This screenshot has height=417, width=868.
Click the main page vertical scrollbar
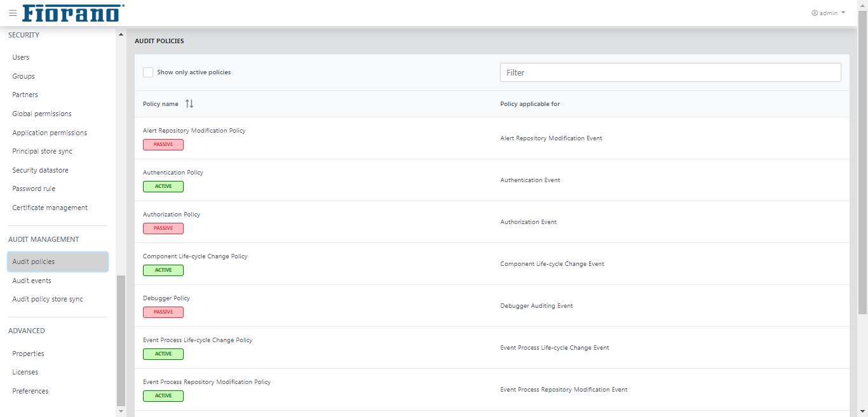[862, 162]
